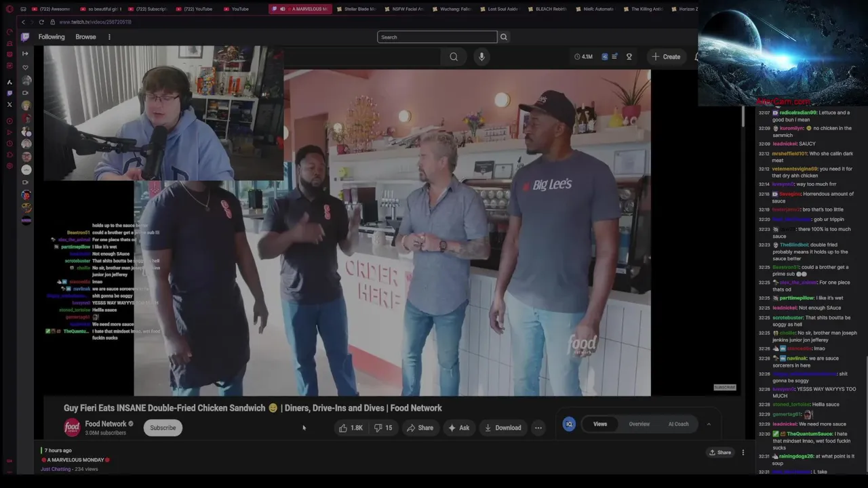Click the Twitch logo home icon

tap(25, 37)
